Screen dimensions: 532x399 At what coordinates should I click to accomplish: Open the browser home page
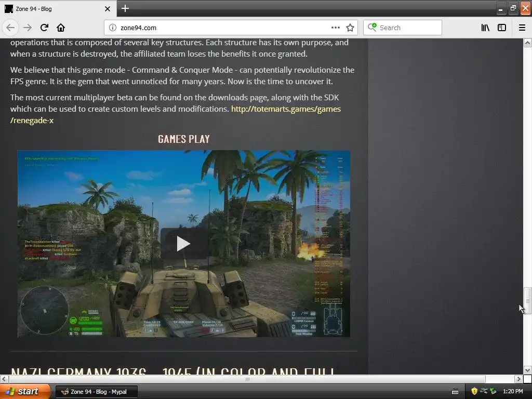coord(61,28)
